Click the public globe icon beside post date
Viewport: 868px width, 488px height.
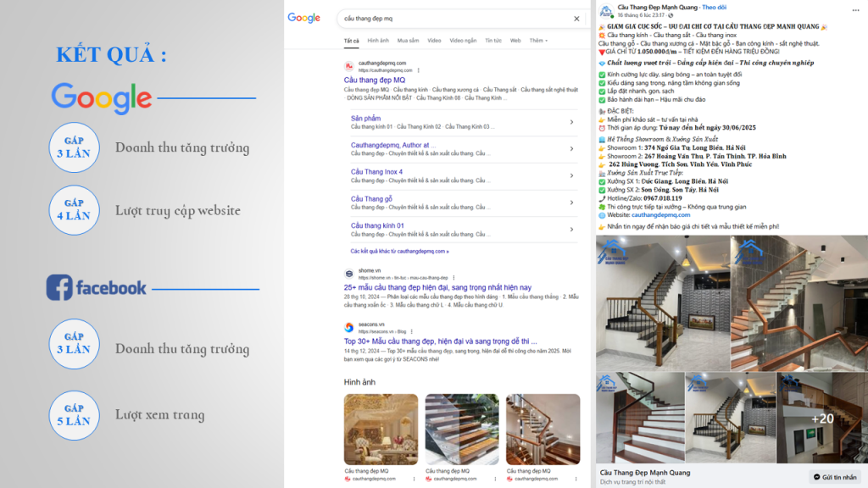(x=670, y=15)
